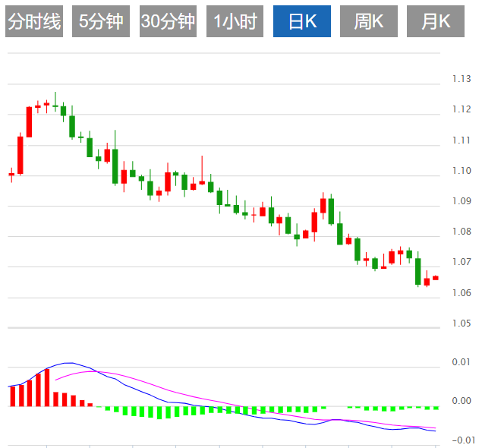Image resolution: width=482 pixels, height=448 pixels.
Task: Select the 5分钟 chart interval
Action: click(x=101, y=21)
